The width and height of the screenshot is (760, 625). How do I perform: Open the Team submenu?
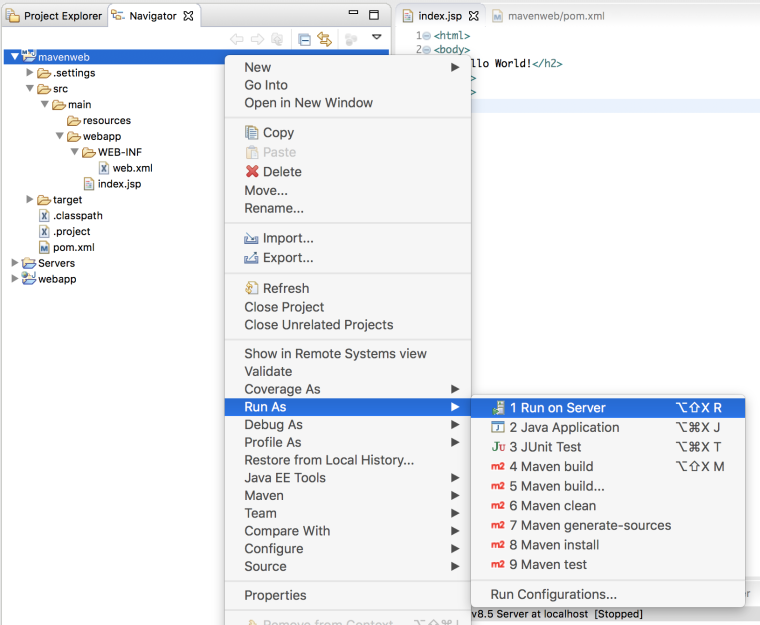(348, 513)
